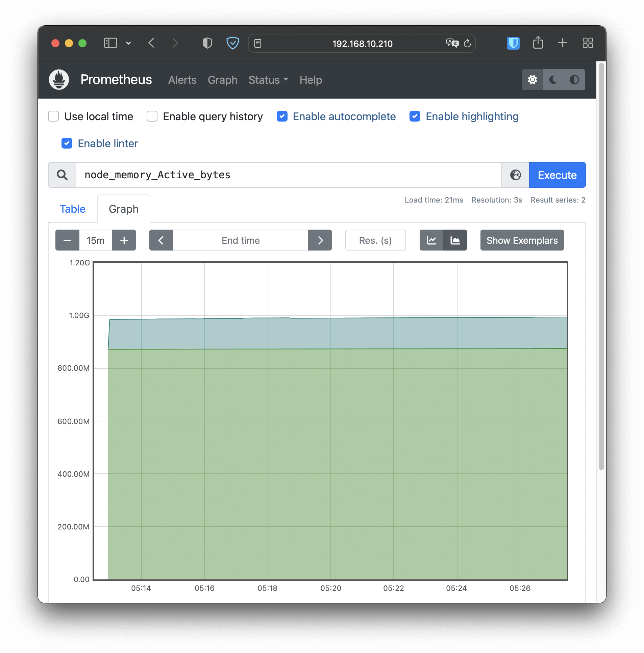Switch to unstacked line graph mode
The image size is (644, 653).
431,240
